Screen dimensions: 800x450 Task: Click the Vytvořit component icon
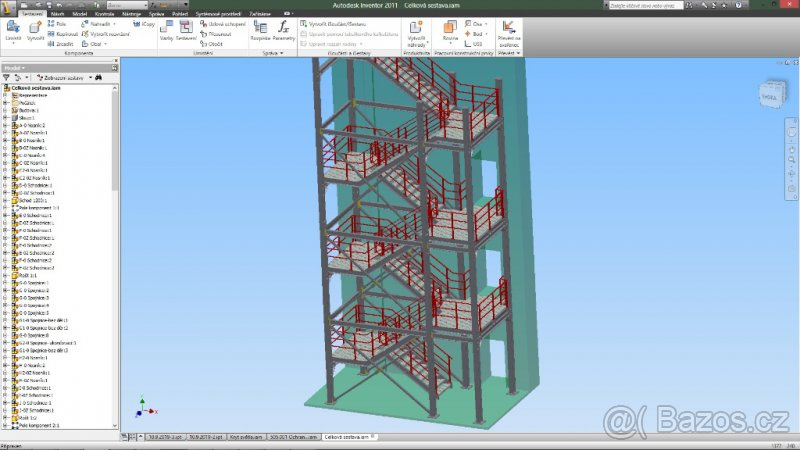35,30
